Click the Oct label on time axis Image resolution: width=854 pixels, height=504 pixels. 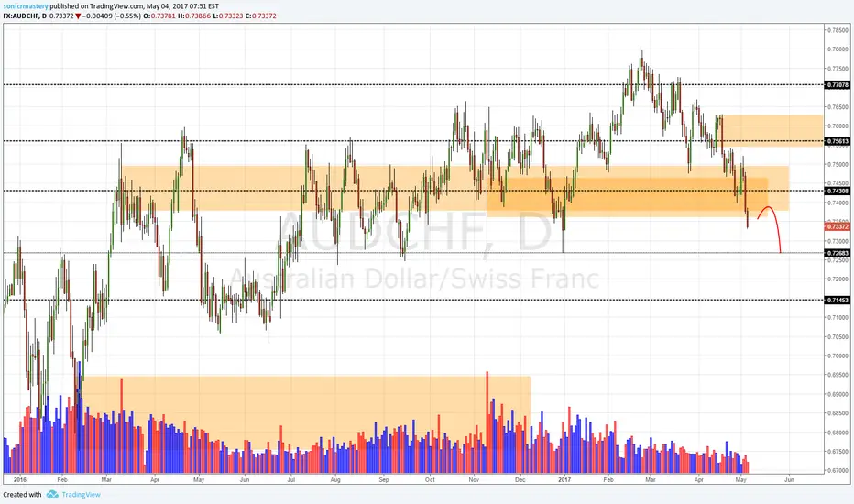click(x=431, y=480)
